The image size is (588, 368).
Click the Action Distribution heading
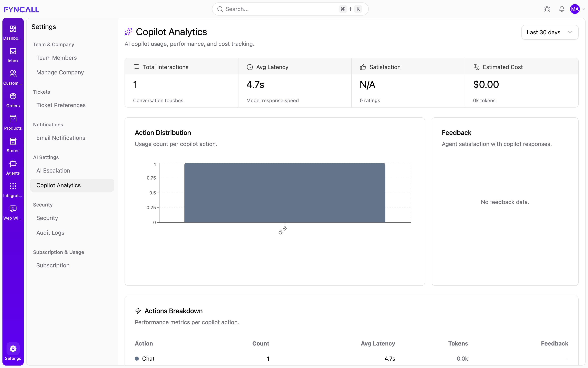pos(163,133)
